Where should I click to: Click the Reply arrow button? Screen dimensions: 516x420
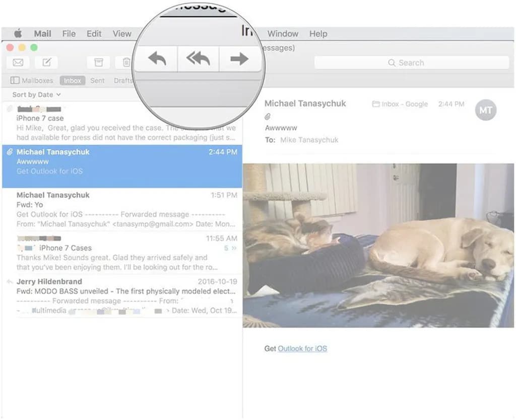tap(157, 59)
